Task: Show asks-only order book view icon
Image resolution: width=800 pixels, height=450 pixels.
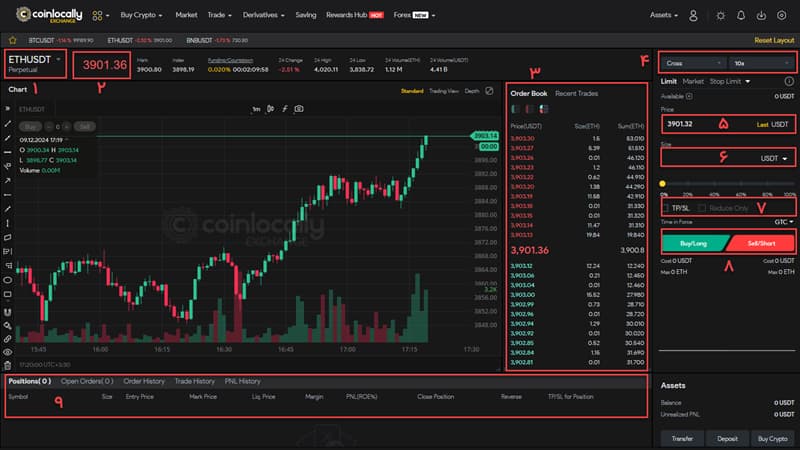Action: point(530,109)
